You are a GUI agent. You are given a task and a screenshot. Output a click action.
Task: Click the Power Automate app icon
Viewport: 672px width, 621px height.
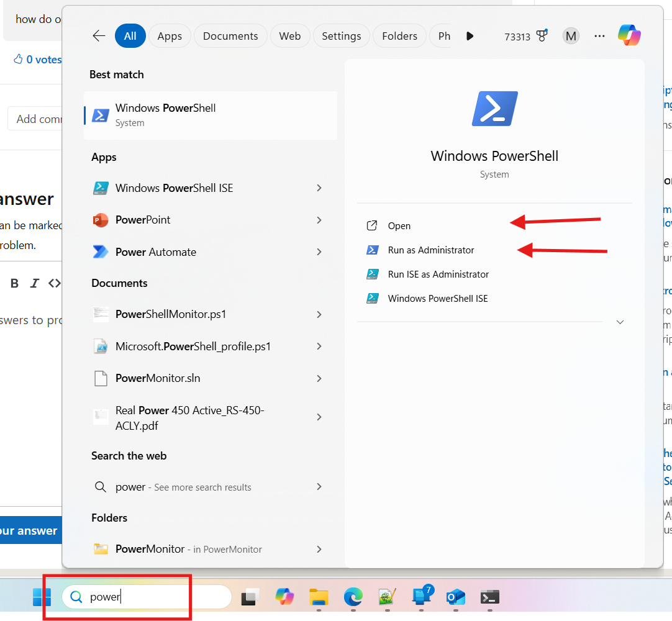click(x=101, y=252)
